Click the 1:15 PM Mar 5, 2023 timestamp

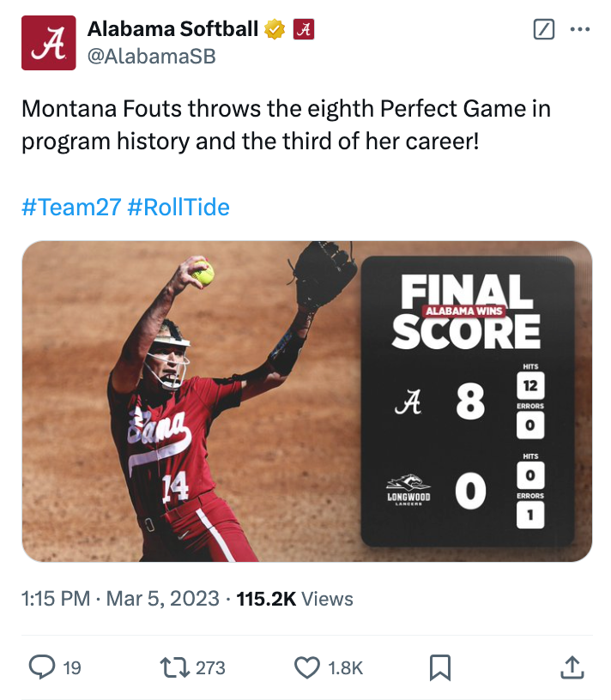(120, 599)
